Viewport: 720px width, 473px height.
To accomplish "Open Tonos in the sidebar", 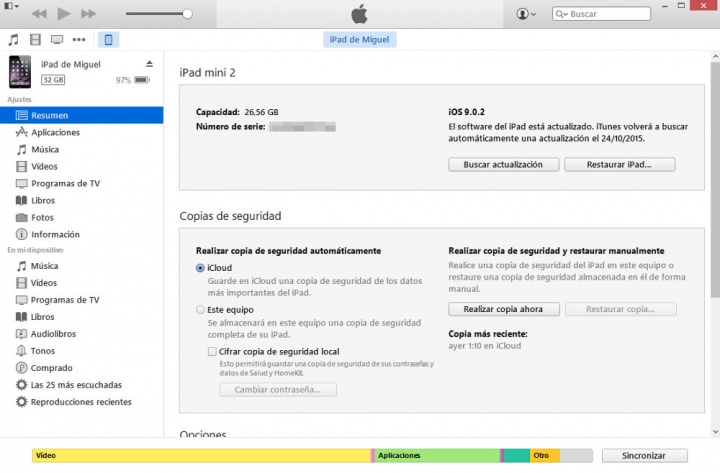I will click(82, 351).
